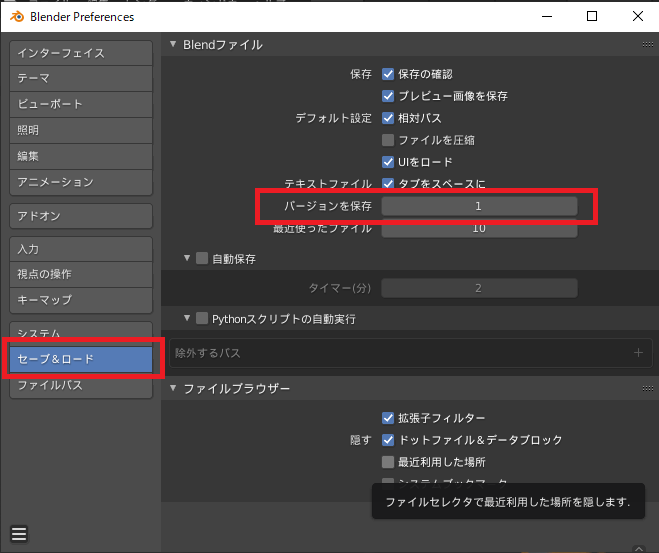Open ファイルパス preferences tab
Screen dimensions: 659x553
(81, 386)
